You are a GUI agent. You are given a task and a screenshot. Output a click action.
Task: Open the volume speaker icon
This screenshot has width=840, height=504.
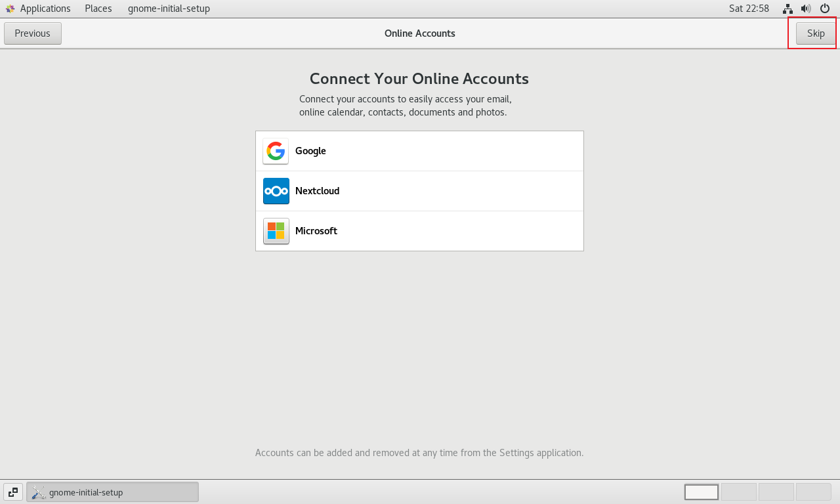(806, 9)
